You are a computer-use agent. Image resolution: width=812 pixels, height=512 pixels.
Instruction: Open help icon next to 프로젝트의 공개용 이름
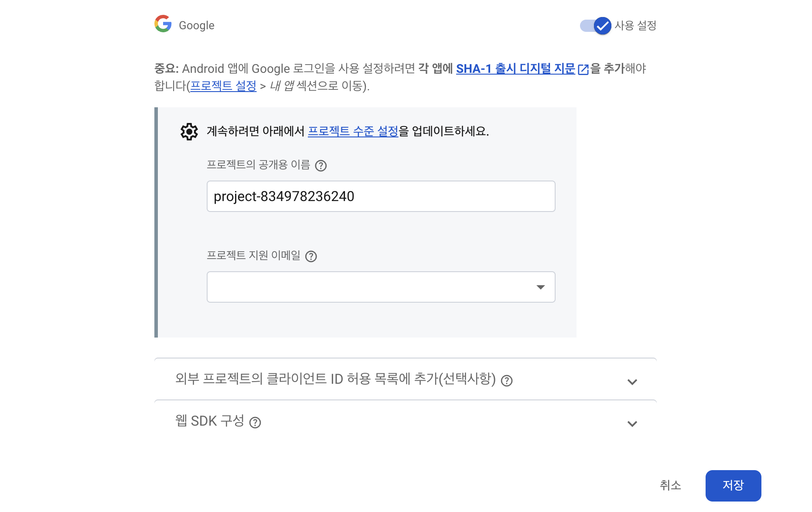click(321, 166)
